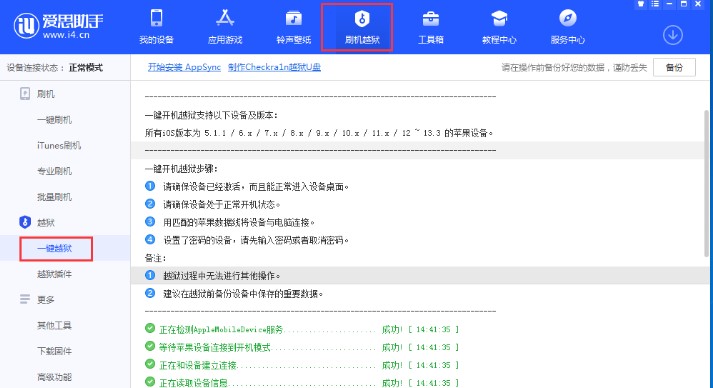Select the 刷机越狱 shield tab

tap(362, 26)
